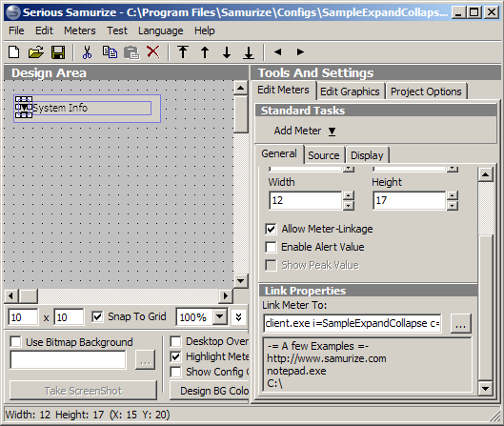Send meter to bottom arrow icon
The image size is (504, 426).
tap(249, 52)
